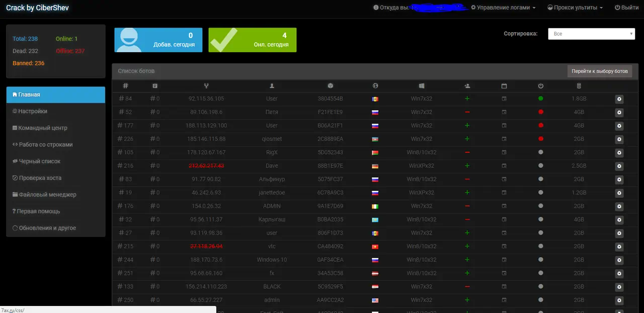Click the Crack by CiberShev header link

coord(37,8)
